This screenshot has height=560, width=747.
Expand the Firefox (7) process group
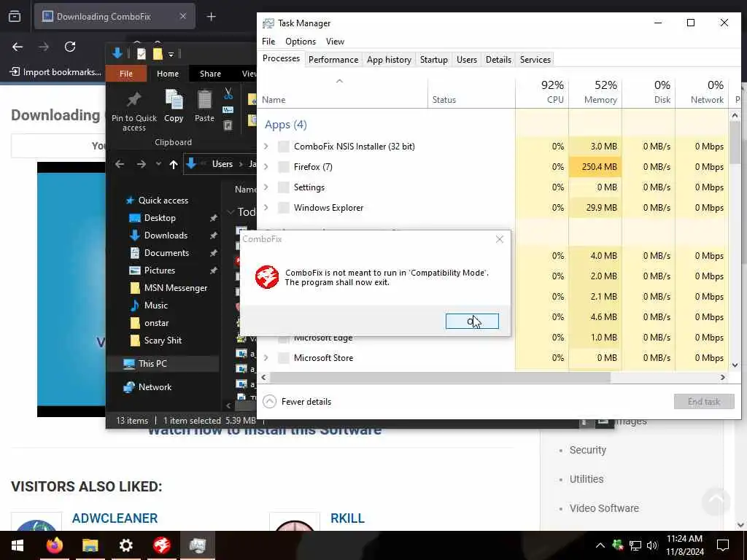(266, 167)
